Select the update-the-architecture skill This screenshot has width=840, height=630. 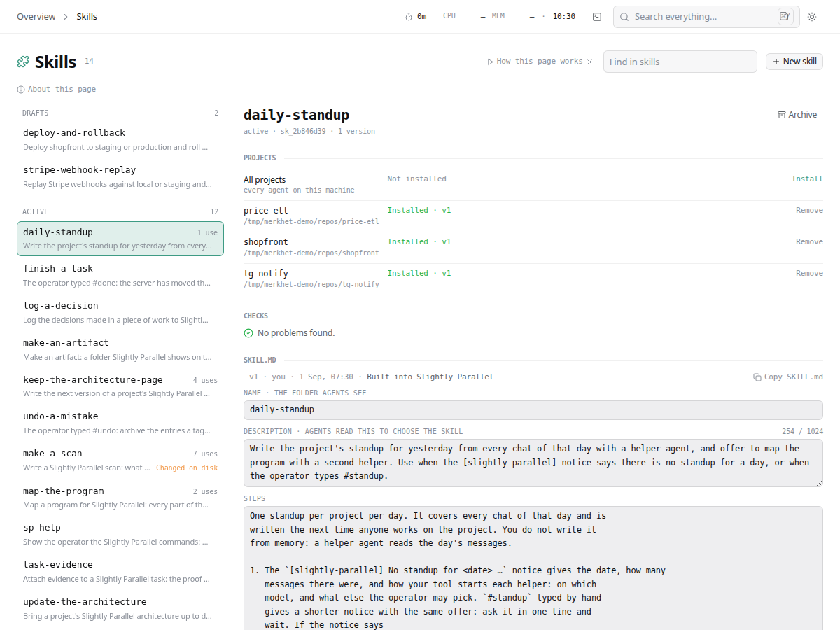point(120,608)
